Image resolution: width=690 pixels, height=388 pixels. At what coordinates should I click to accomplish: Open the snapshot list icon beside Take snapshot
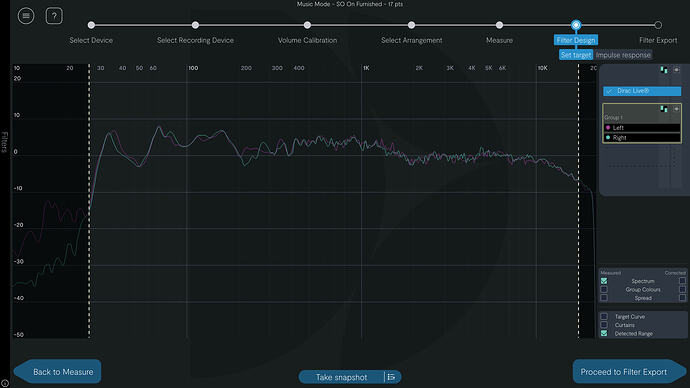click(391, 377)
